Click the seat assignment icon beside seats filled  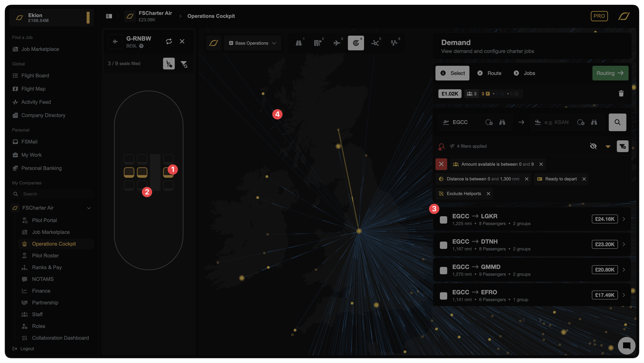pyautogui.click(x=169, y=64)
